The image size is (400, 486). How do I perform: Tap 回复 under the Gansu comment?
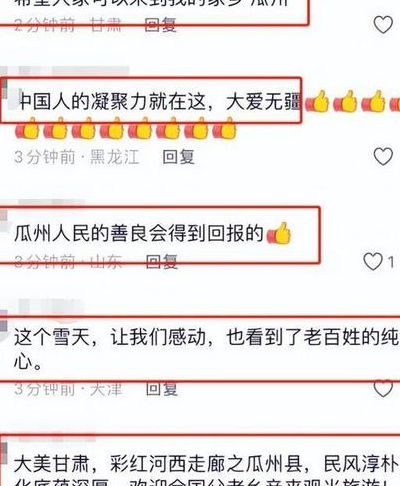tap(161, 25)
